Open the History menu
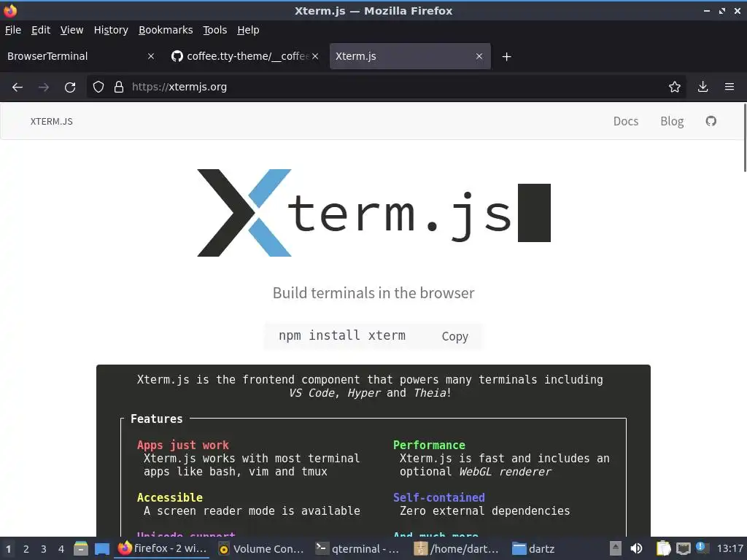 pos(111,30)
